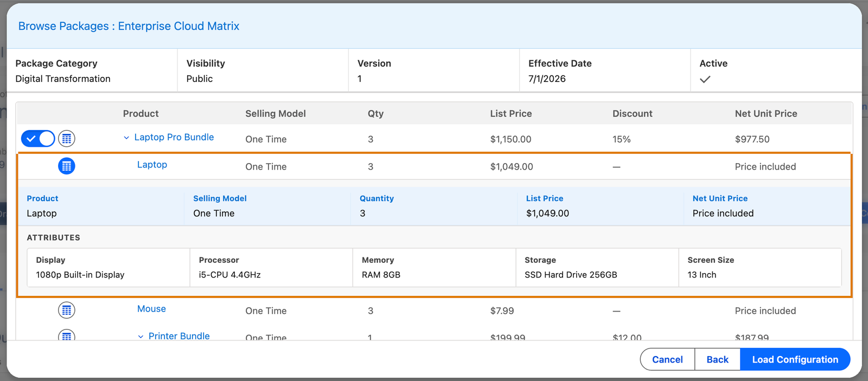Screen dimensions: 868x381
Task: Collapse the Laptop Pro Bundle chevron
Action: (126, 138)
